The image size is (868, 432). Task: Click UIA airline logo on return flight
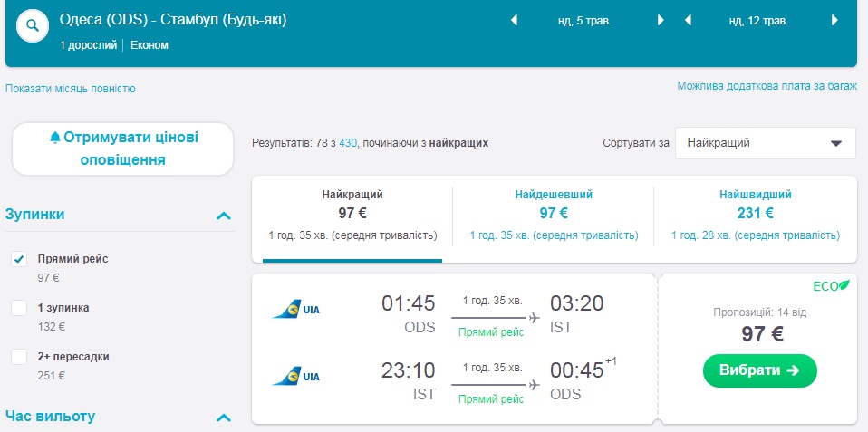296,377
